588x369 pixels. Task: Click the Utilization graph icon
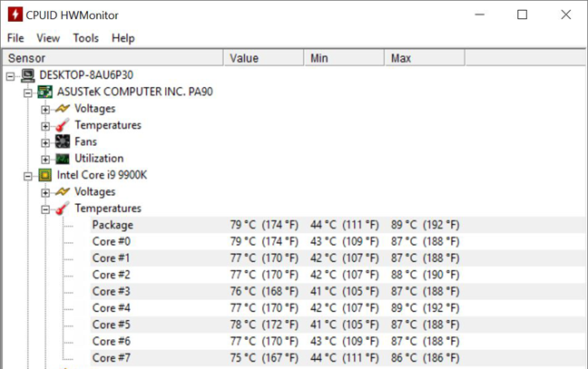pos(63,159)
